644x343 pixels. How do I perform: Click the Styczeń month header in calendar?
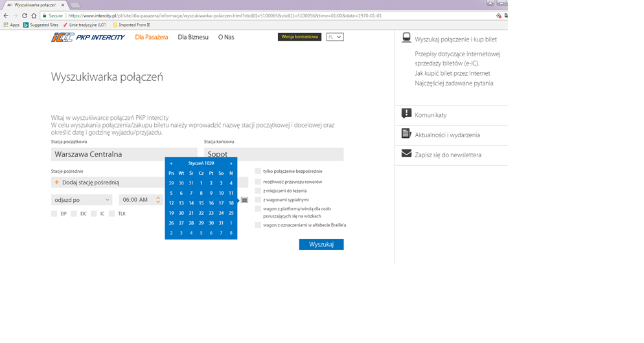pyautogui.click(x=201, y=163)
